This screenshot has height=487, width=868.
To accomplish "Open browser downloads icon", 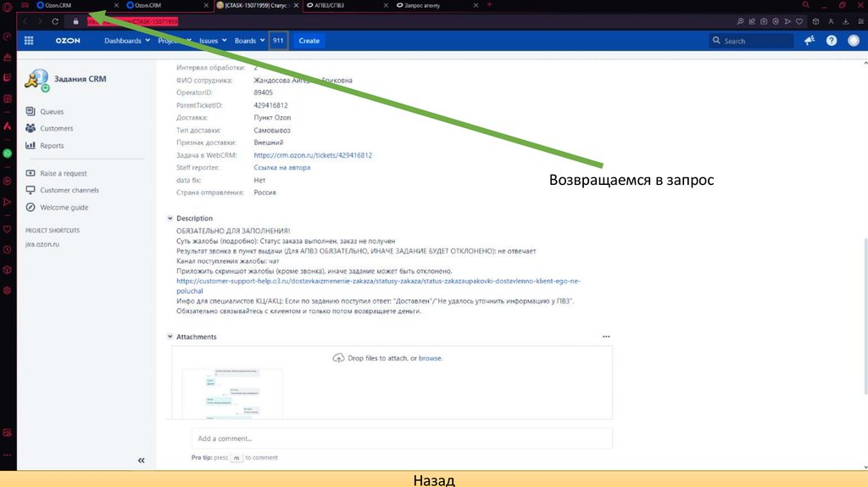I will pos(846,21).
